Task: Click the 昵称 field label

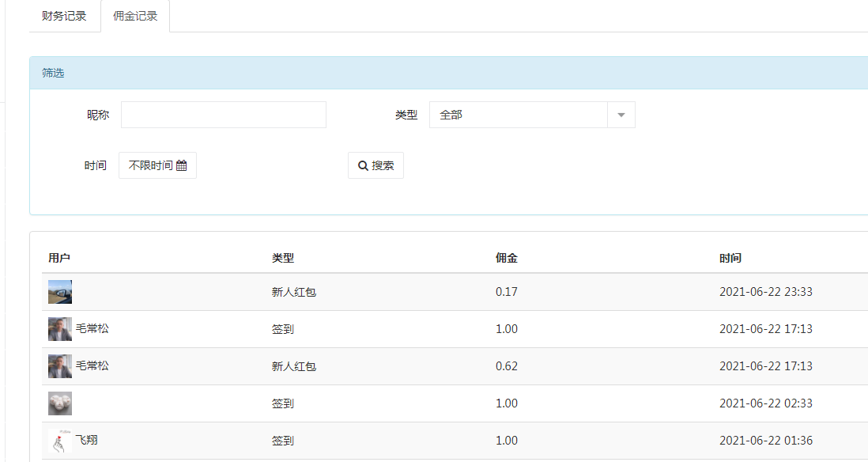Action: (x=98, y=115)
